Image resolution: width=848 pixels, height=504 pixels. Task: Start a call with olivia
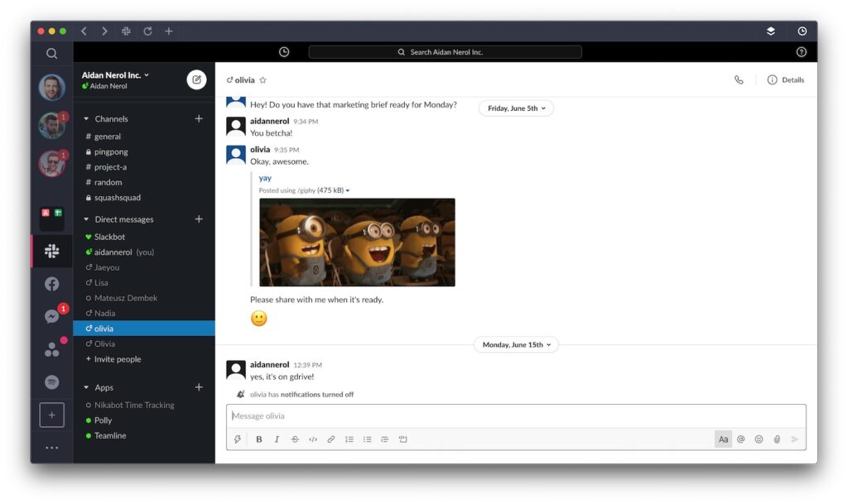(x=739, y=80)
